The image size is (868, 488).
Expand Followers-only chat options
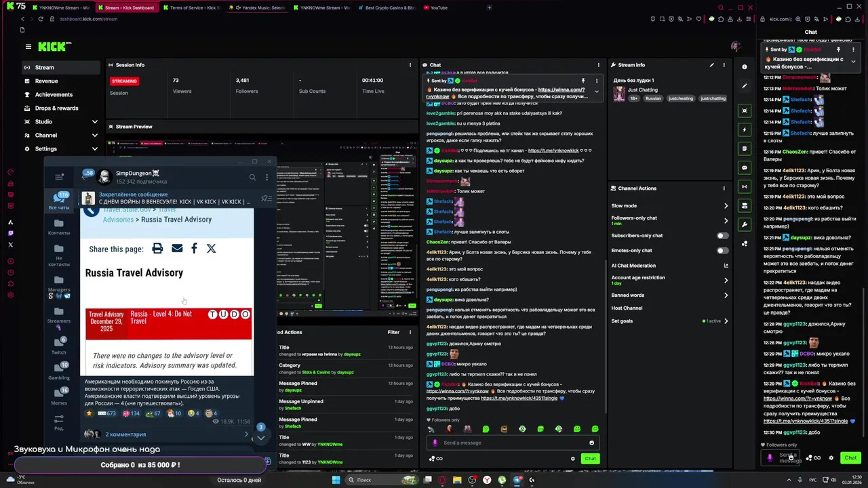[x=726, y=220]
